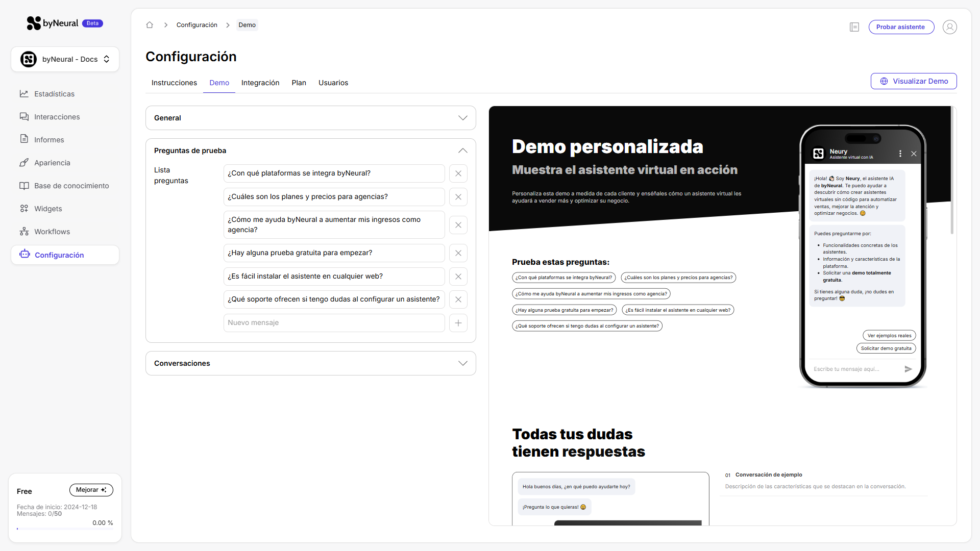Switch to the Usuarios tab
980x551 pixels.
pyautogui.click(x=333, y=83)
